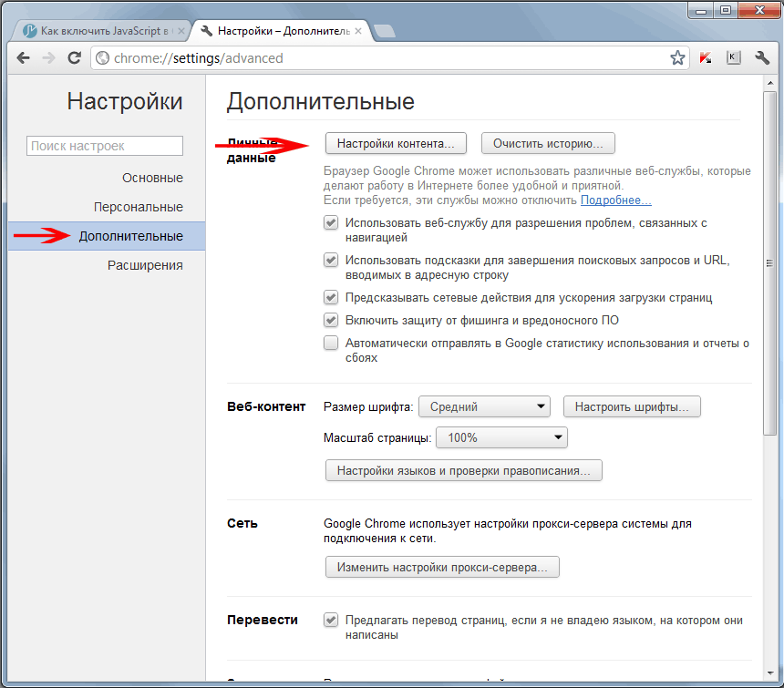784x688 pixels.
Task: Click Очистить историю button
Action: pyautogui.click(x=548, y=143)
